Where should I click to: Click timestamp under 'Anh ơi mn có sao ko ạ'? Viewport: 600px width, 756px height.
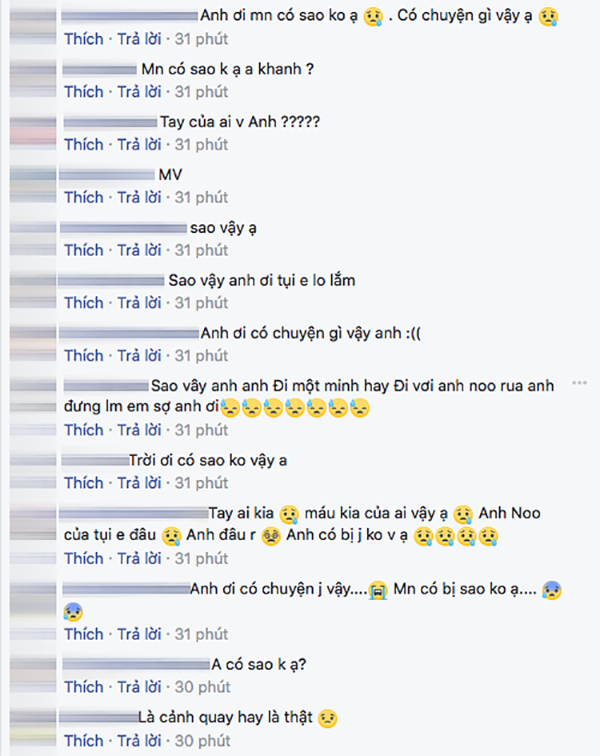[201, 39]
